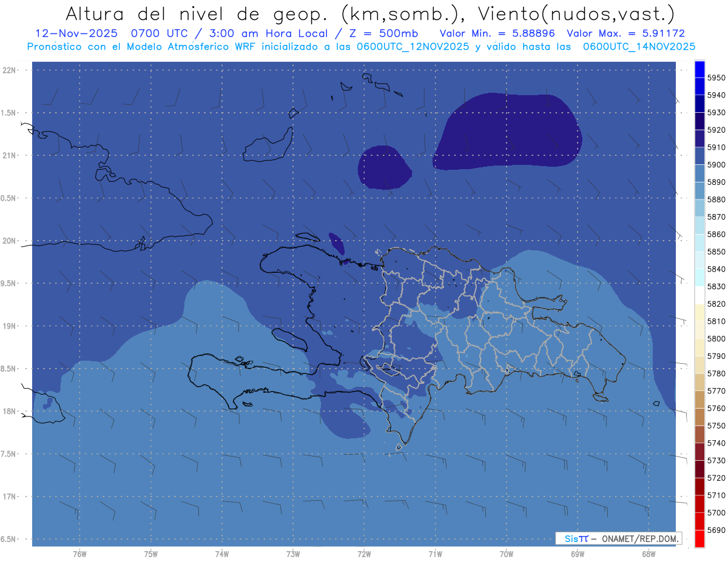Screen dimensions: 728x562
Task: Click the "7.5N" latitude label
Action: point(9,454)
